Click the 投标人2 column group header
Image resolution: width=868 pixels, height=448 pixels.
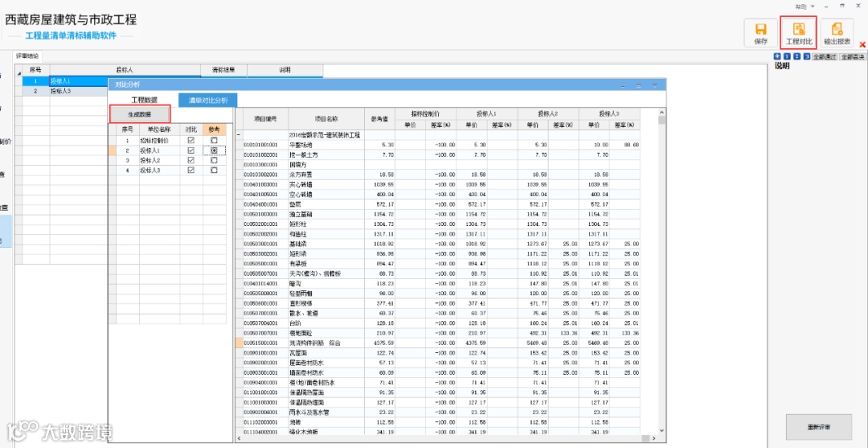[x=548, y=113]
